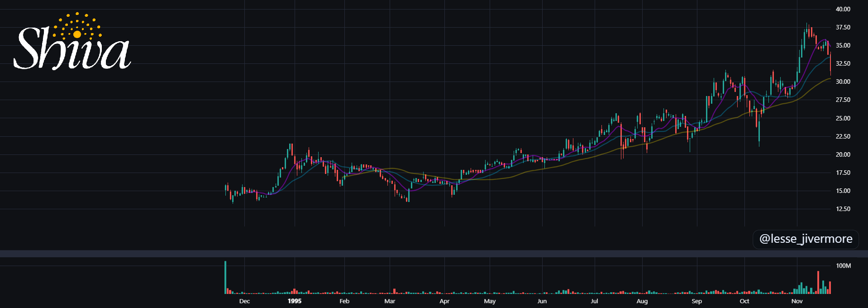Click the tallest first volume bar
The width and height of the screenshot is (868, 308).
[x=225, y=278]
